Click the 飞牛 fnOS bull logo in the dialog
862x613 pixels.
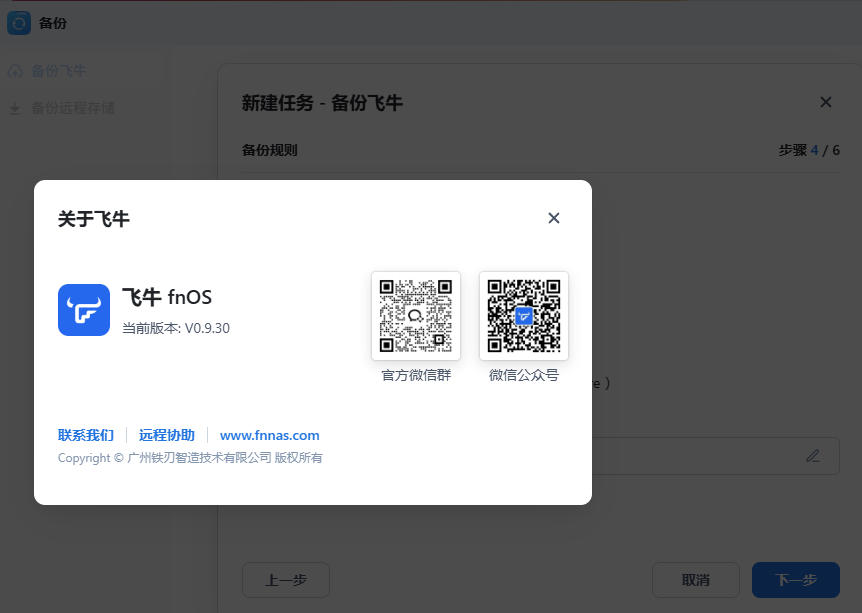[x=83, y=310]
